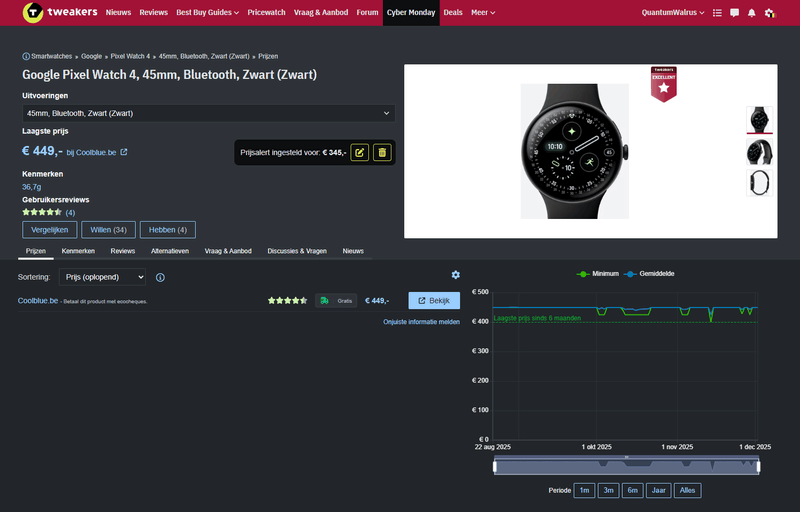Switch to the Kenmerken product tab
This screenshot has width=800, height=512.
[78, 251]
